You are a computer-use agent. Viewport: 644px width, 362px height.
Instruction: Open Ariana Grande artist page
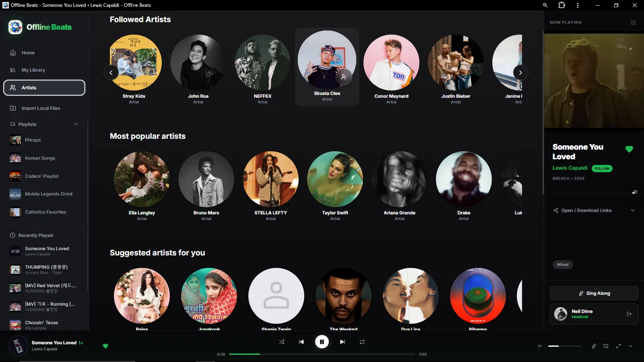[x=399, y=186]
